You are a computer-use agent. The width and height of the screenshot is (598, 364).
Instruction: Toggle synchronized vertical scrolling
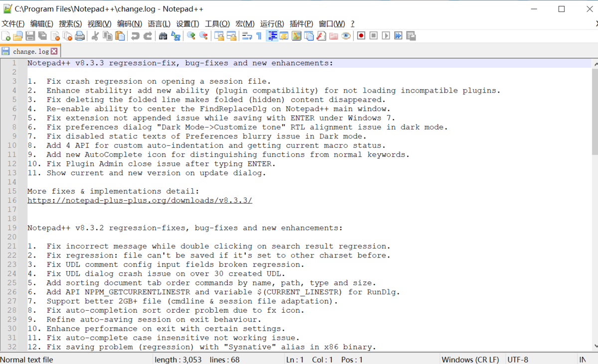219,35
